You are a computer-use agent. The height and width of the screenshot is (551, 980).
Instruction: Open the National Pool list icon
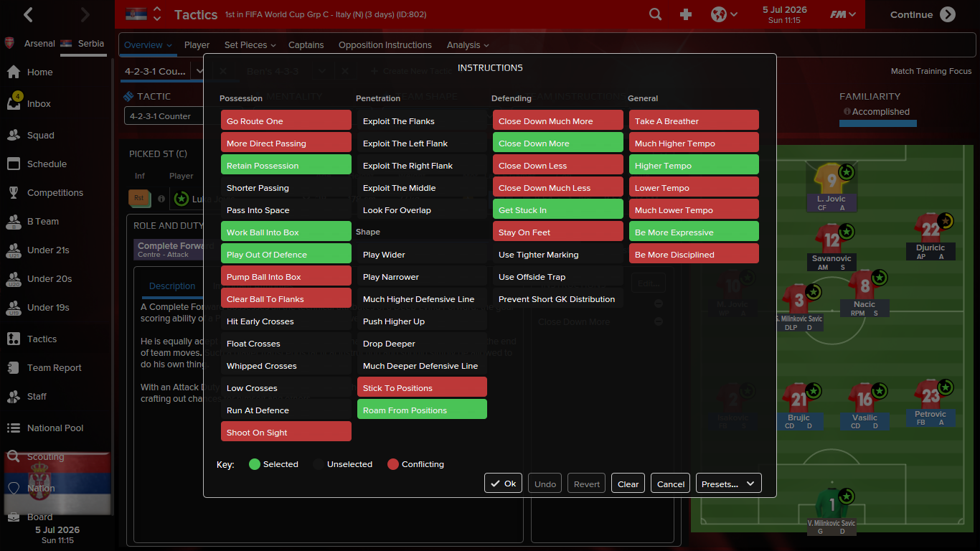13,428
